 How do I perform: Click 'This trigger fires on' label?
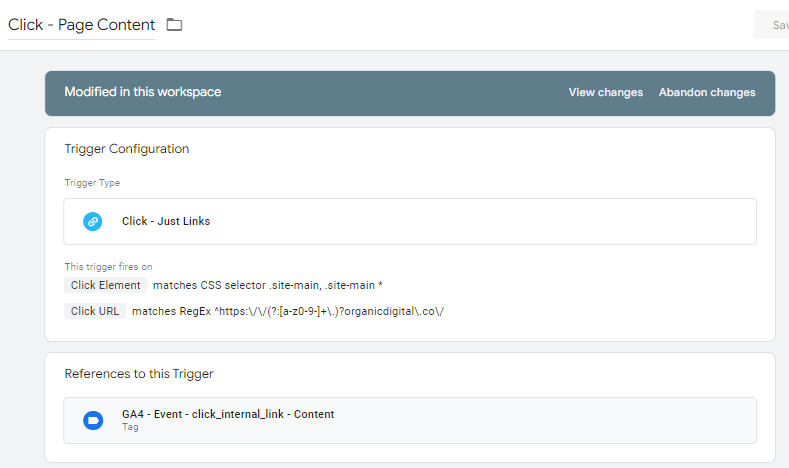(108, 266)
